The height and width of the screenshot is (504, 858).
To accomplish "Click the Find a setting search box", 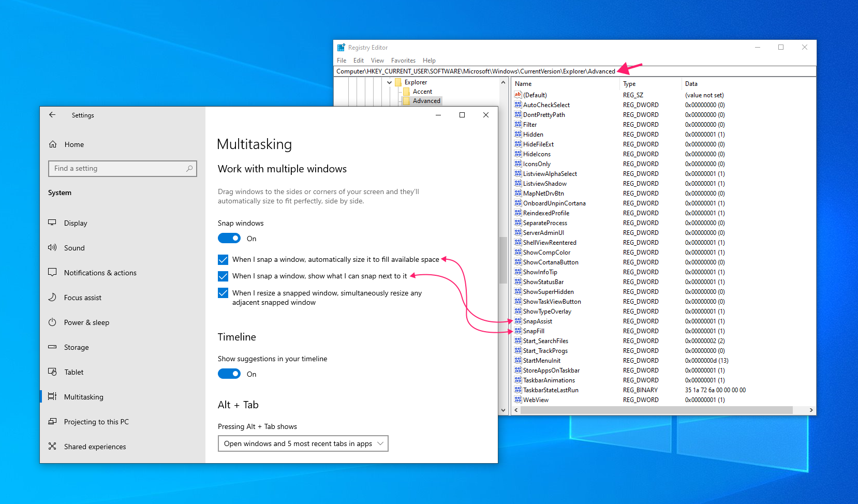I will (123, 168).
